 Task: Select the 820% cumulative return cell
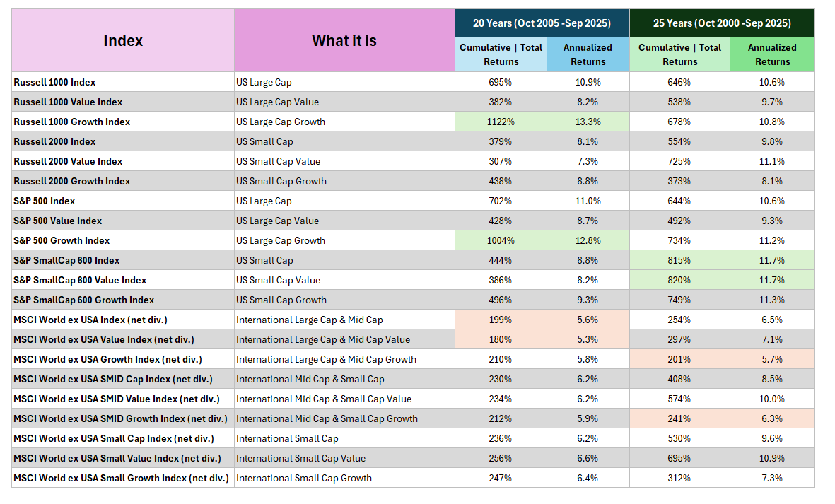pyautogui.click(x=679, y=280)
